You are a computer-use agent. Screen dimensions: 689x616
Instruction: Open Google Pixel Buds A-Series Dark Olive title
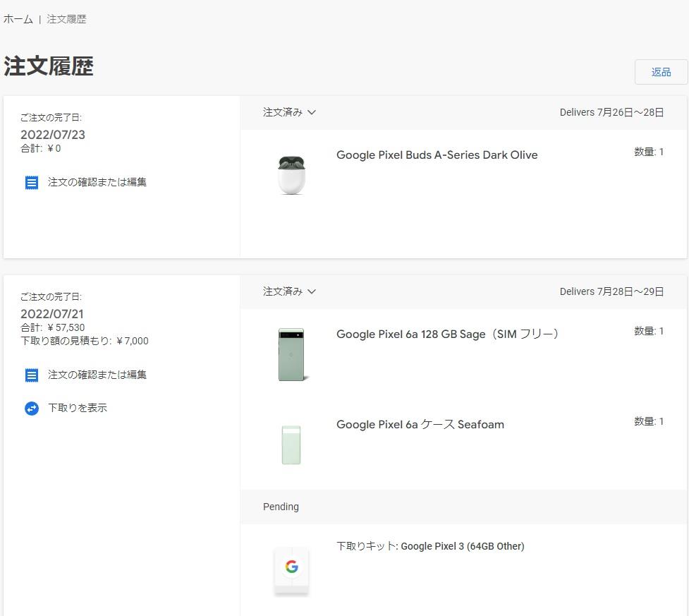pos(437,155)
